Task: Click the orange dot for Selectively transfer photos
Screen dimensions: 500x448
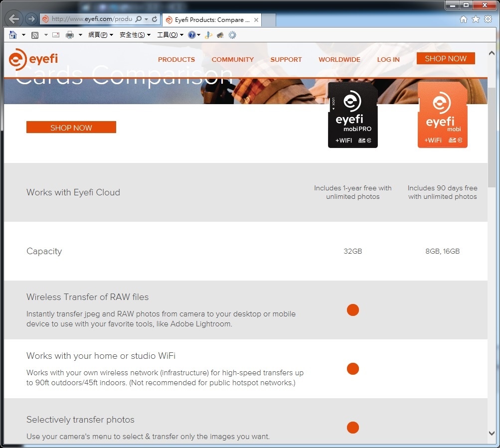Action: [x=352, y=427]
